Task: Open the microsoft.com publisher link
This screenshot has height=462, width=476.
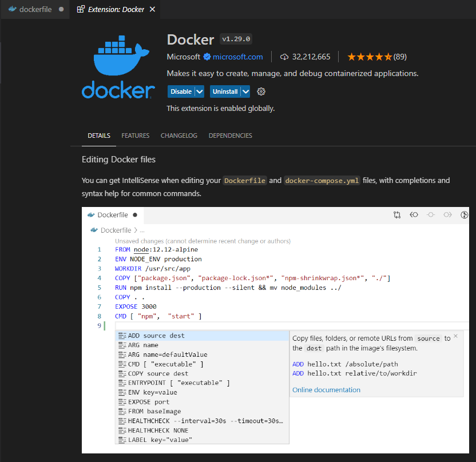Action: pos(237,57)
